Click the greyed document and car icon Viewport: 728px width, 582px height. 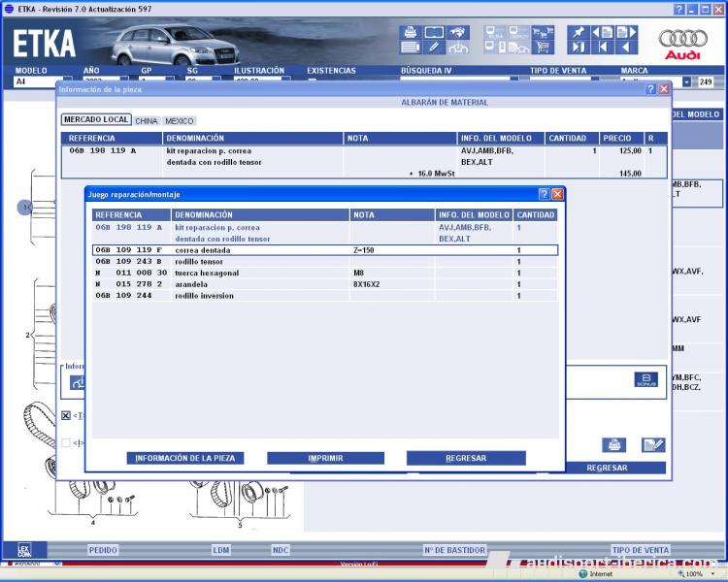pyautogui.click(x=518, y=48)
